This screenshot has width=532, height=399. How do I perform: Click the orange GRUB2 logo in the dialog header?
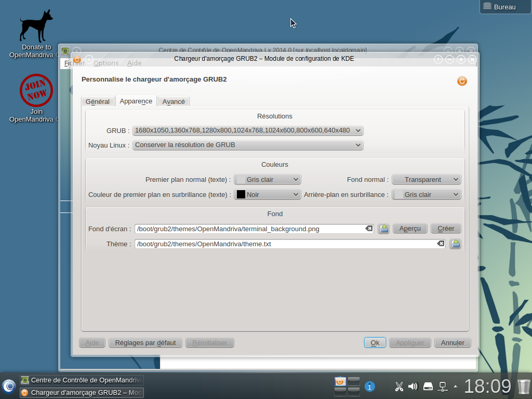[462, 81]
